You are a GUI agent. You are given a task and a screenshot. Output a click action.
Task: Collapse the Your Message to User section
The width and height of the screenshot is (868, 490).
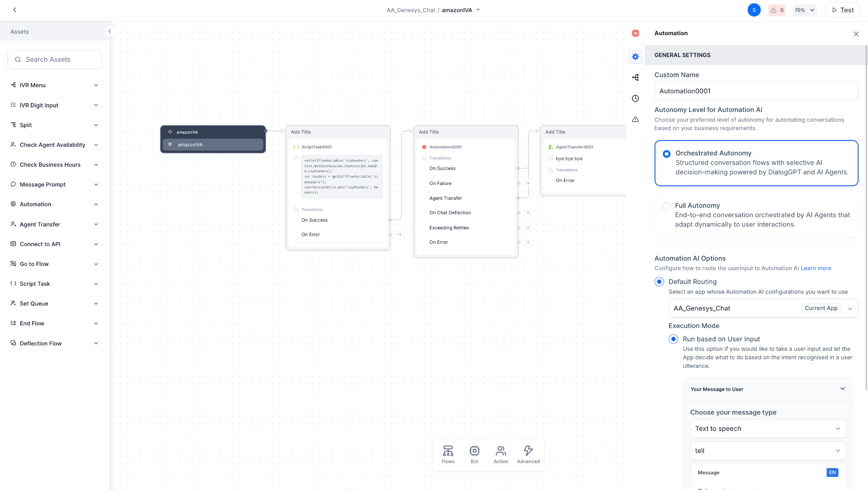842,389
